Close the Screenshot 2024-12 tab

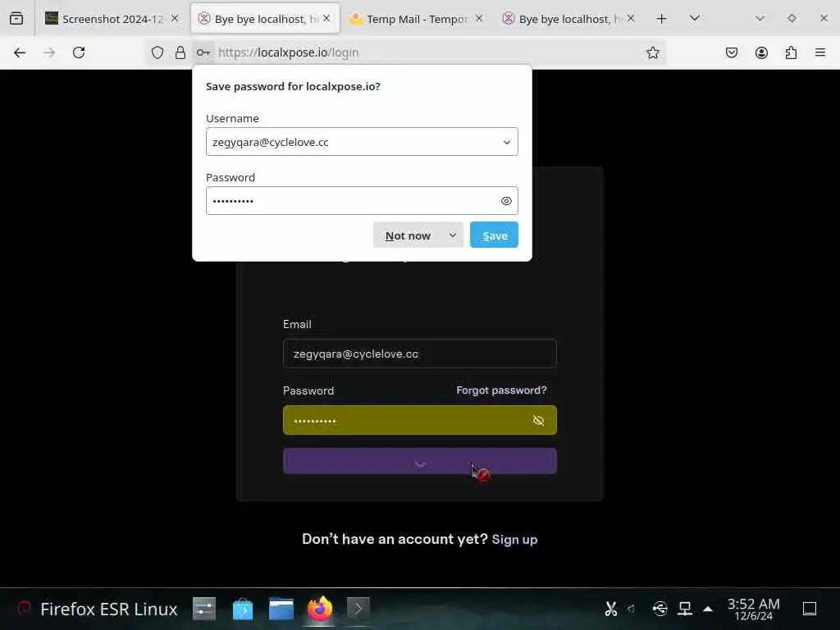click(x=175, y=18)
